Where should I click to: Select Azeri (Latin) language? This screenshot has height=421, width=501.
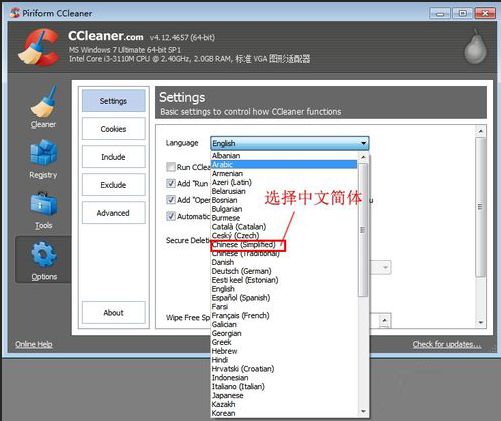pyautogui.click(x=284, y=182)
